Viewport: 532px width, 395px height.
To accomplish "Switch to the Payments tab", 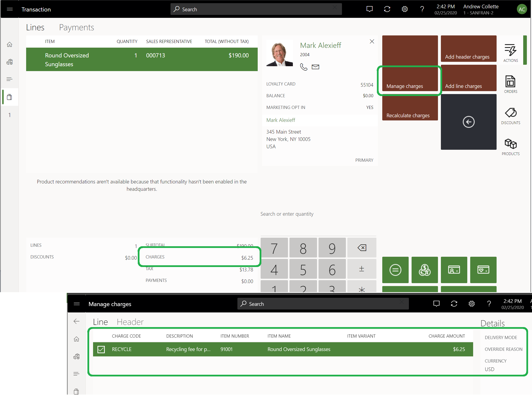I will tap(76, 27).
